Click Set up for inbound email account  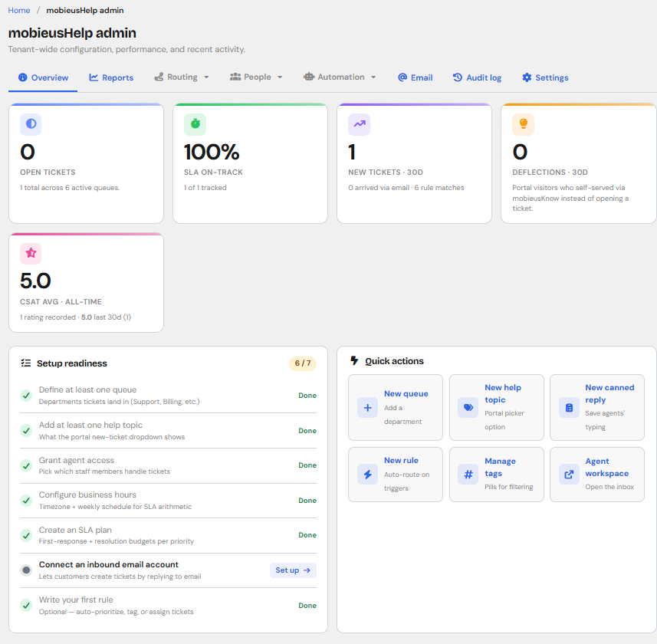(293, 570)
